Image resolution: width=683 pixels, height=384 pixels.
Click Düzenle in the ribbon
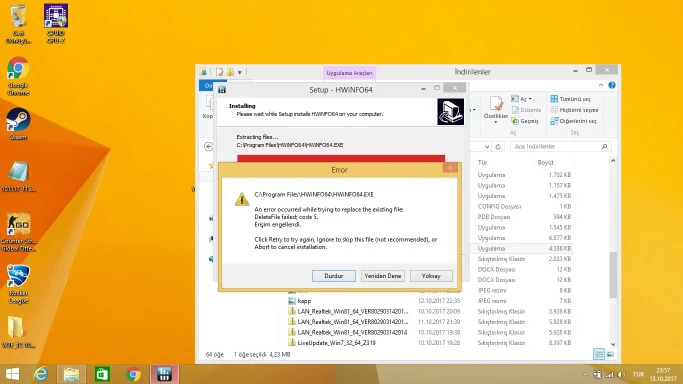point(526,110)
